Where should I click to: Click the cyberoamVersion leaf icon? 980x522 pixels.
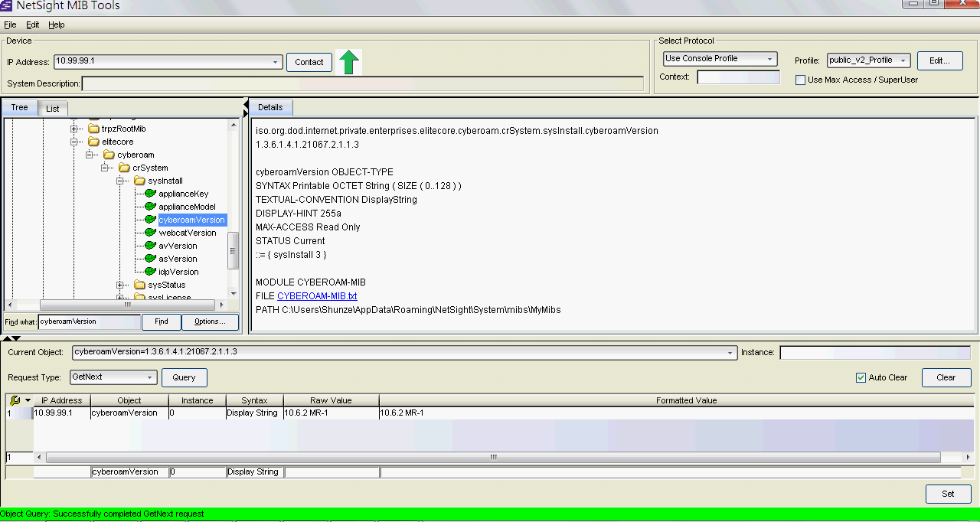[x=151, y=220]
